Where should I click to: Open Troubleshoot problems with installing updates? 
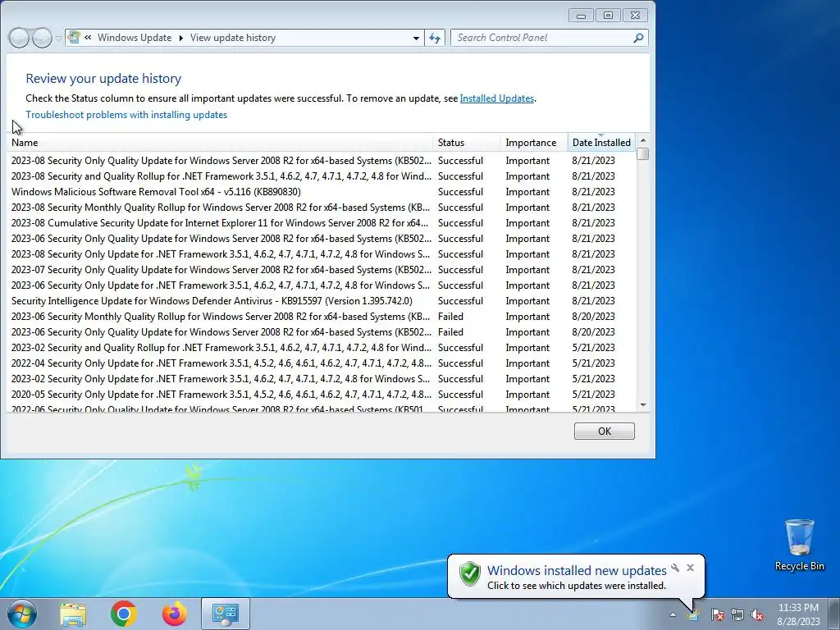[x=126, y=115]
